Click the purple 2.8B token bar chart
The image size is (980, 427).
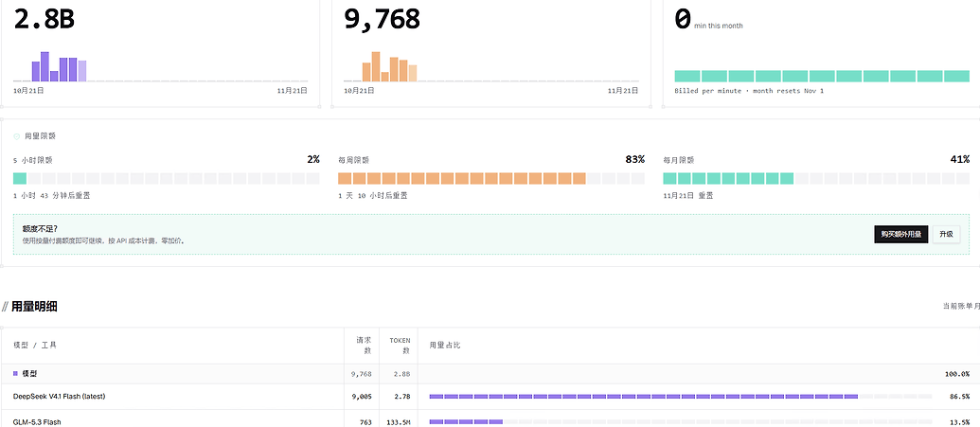point(160,67)
